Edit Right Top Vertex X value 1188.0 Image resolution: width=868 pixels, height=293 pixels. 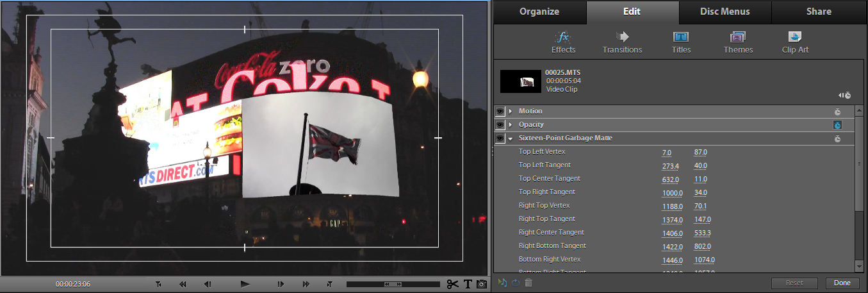[x=673, y=206]
